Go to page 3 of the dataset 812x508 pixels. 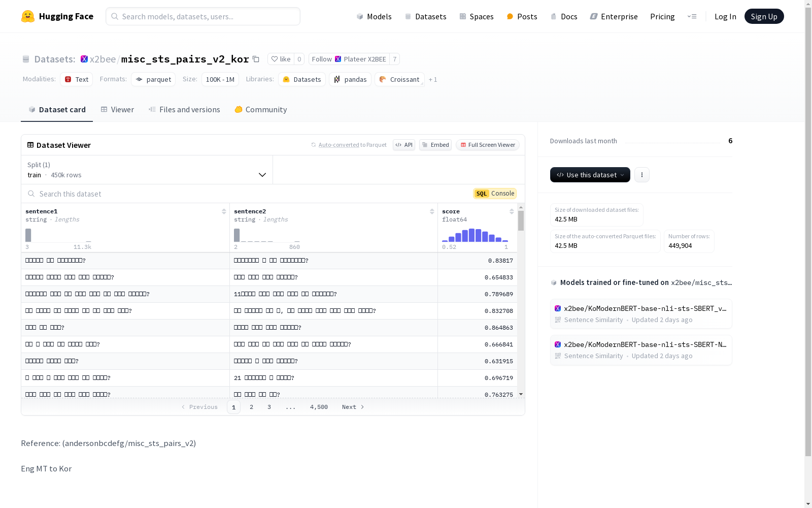[x=269, y=407]
